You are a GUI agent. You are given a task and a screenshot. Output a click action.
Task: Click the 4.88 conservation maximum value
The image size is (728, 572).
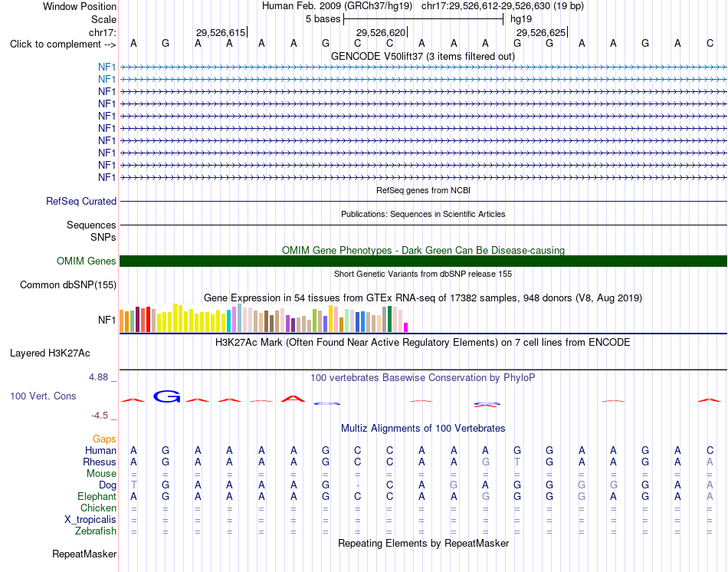98,376
